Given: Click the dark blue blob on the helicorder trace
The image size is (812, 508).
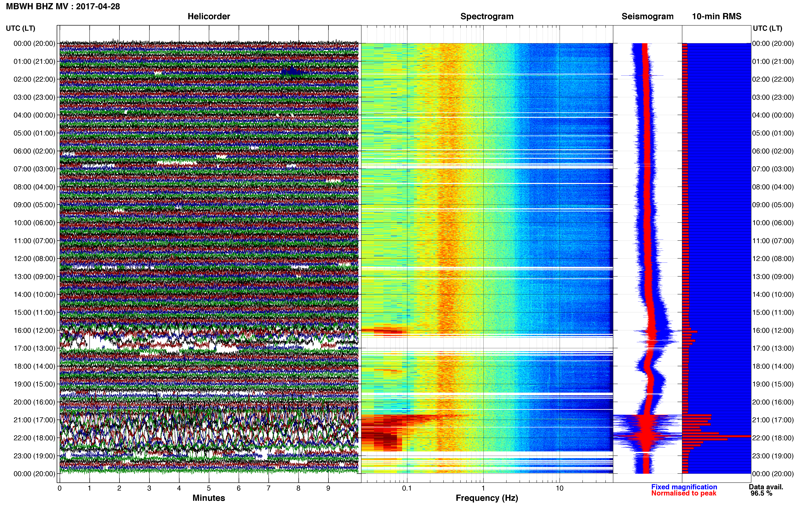Looking at the screenshot, I should tap(292, 72).
